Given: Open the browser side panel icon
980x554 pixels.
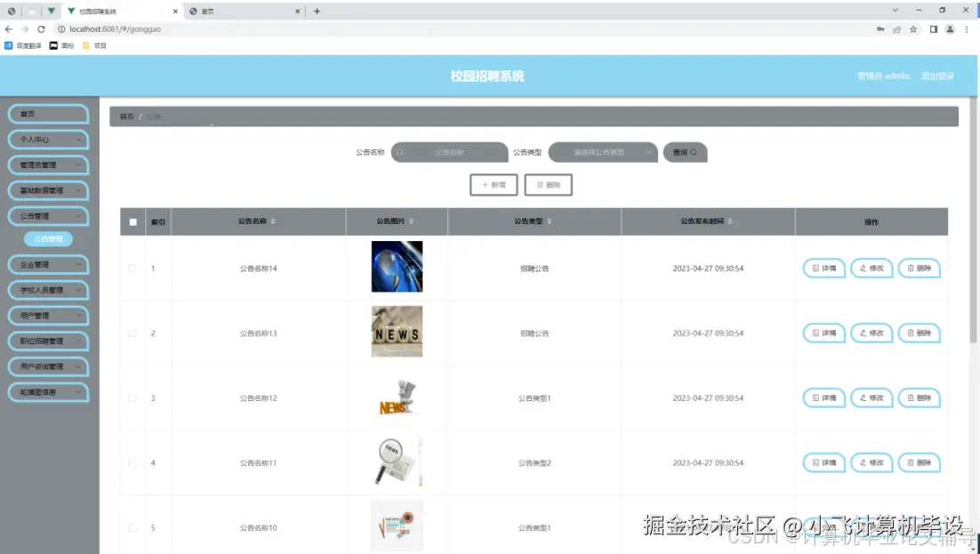Looking at the screenshot, I should pos(934,29).
